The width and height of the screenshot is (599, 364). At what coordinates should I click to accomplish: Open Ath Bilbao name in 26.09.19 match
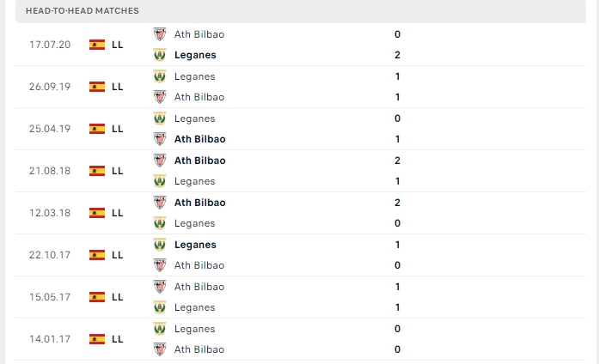pyautogui.click(x=199, y=97)
